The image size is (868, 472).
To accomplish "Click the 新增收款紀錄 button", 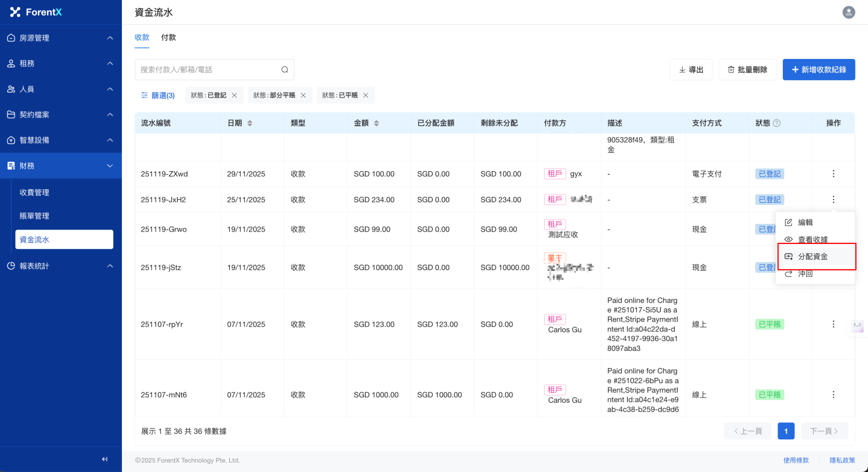I will (x=818, y=70).
